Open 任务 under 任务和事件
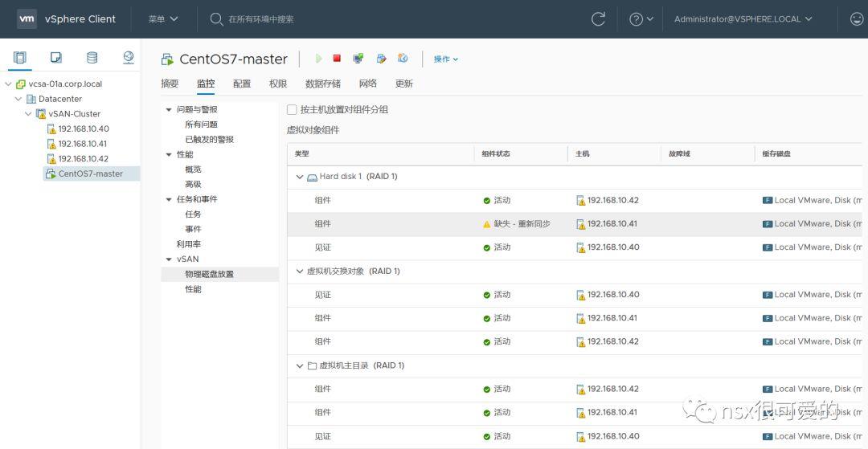Screen dimensions: 868x449 [193, 214]
